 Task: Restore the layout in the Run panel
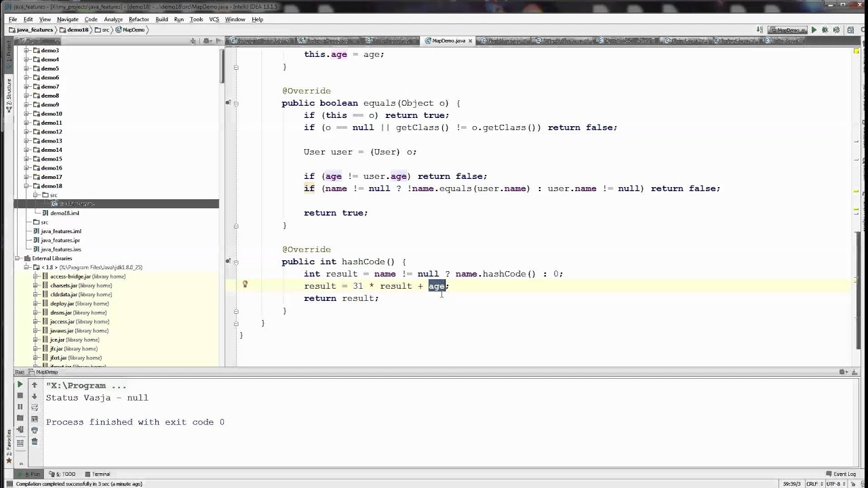click(x=20, y=442)
